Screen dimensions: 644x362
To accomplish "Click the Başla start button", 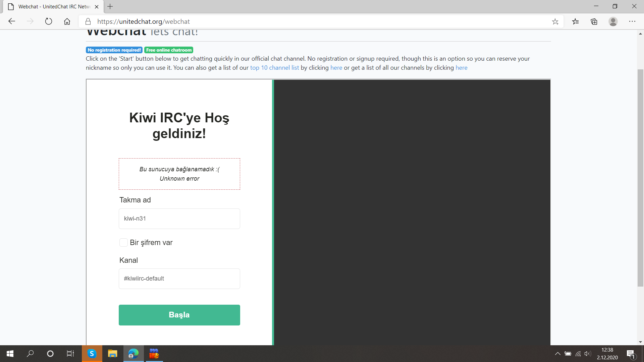I will pos(179,315).
